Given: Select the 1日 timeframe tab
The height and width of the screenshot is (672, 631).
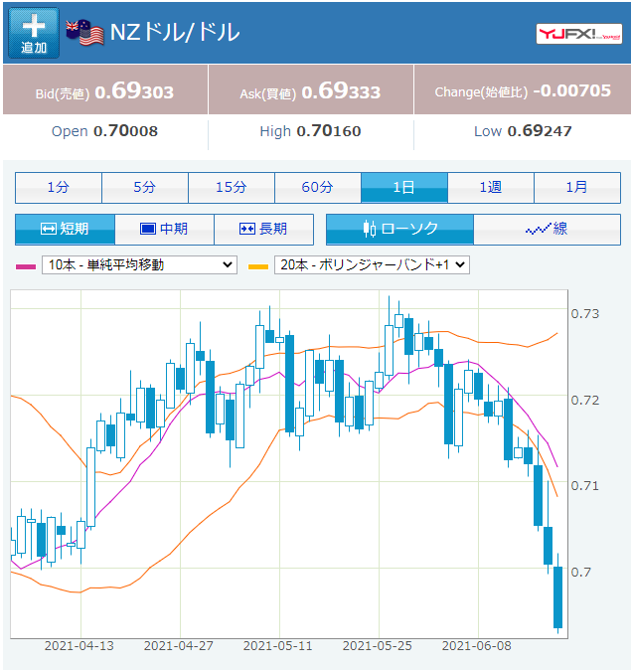Looking at the screenshot, I should coord(404,188).
